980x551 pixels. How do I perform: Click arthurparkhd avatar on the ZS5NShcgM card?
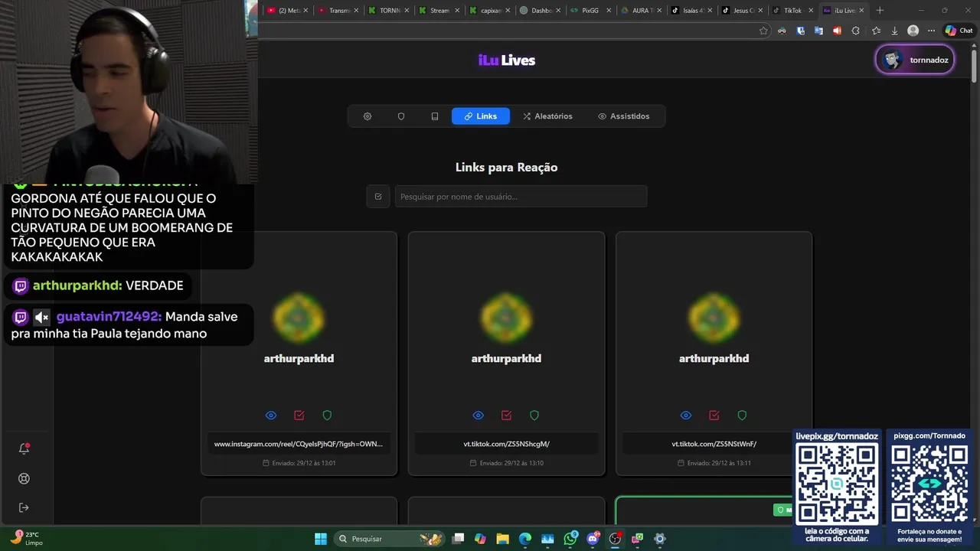(x=506, y=318)
